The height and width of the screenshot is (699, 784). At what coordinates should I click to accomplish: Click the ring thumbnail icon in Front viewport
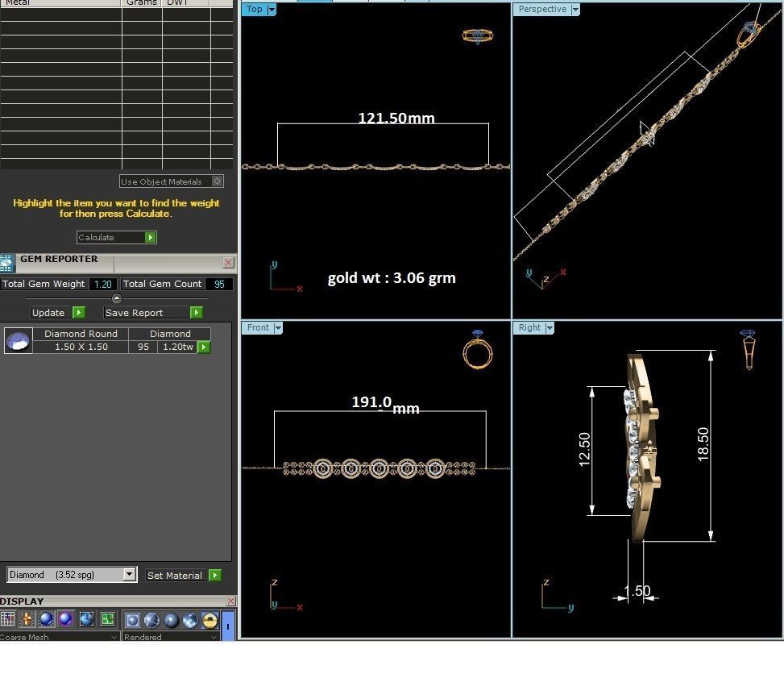(x=478, y=350)
